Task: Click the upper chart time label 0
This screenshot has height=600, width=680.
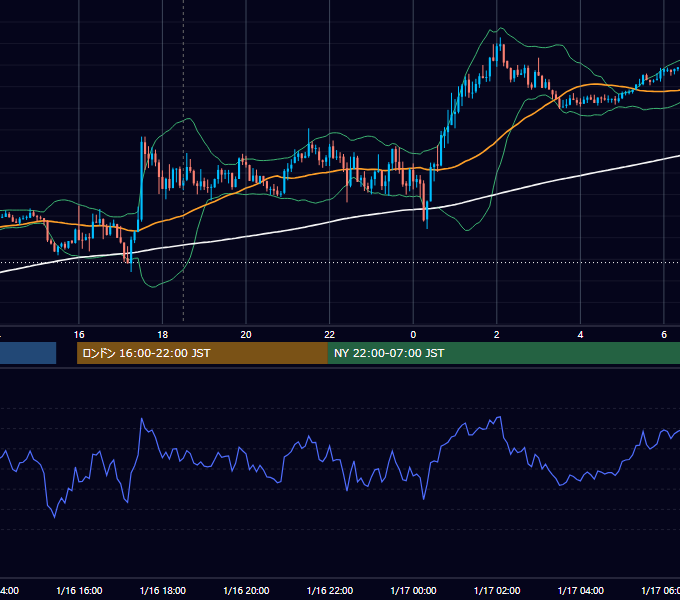Action: 413,335
